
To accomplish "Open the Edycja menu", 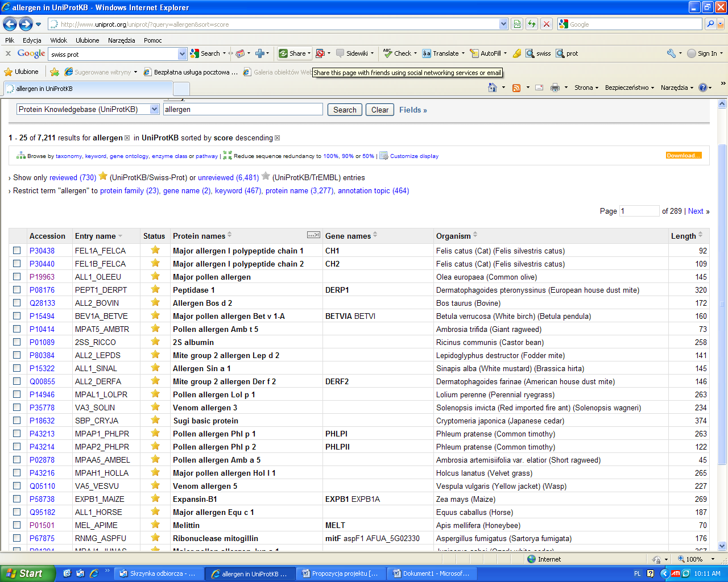I will coord(32,40).
